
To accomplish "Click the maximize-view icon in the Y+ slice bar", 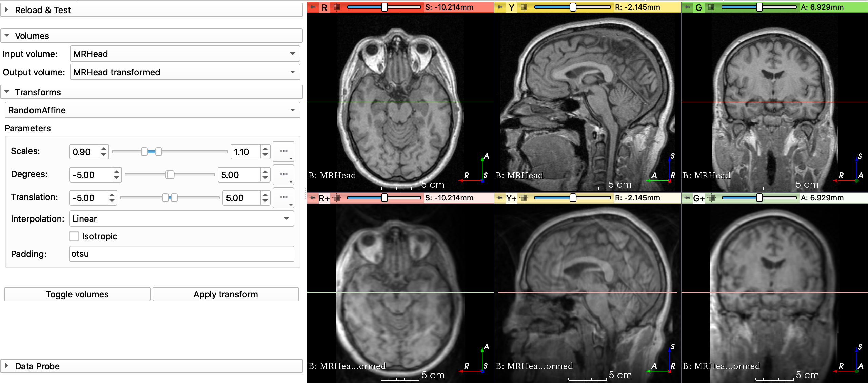I will [524, 198].
